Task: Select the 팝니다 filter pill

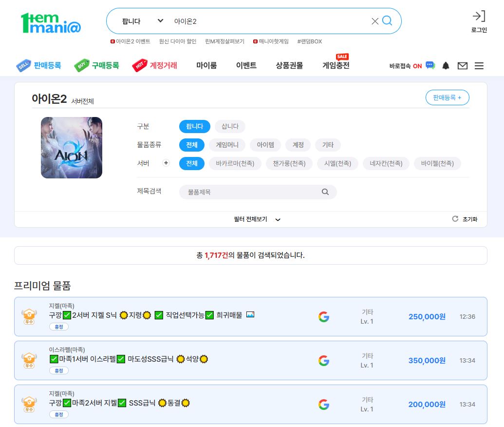Action: coord(194,126)
